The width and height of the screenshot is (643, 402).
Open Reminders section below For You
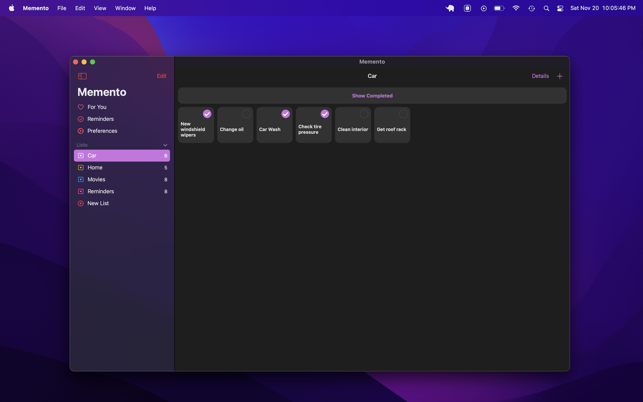(x=100, y=119)
